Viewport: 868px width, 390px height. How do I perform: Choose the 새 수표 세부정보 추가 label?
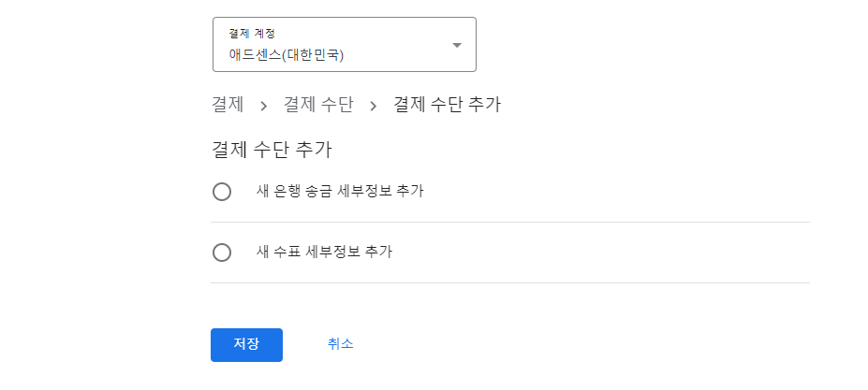pyautogui.click(x=324, y=253)
